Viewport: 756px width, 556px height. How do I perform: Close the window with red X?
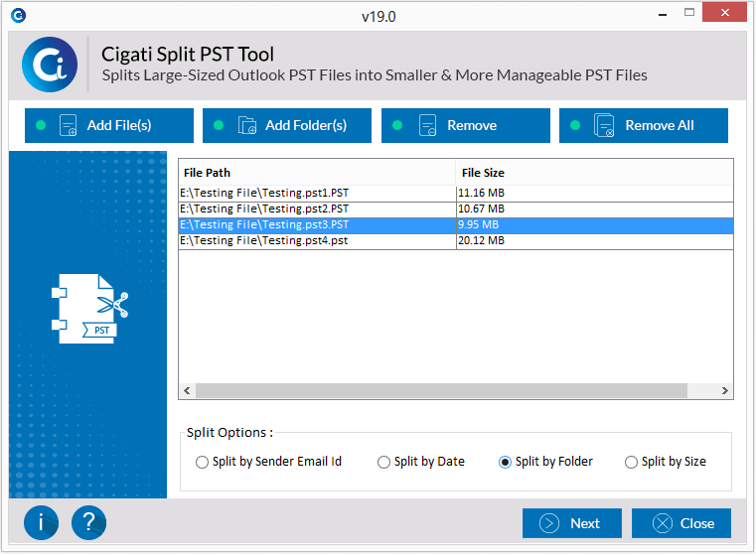tap(724, 13)
